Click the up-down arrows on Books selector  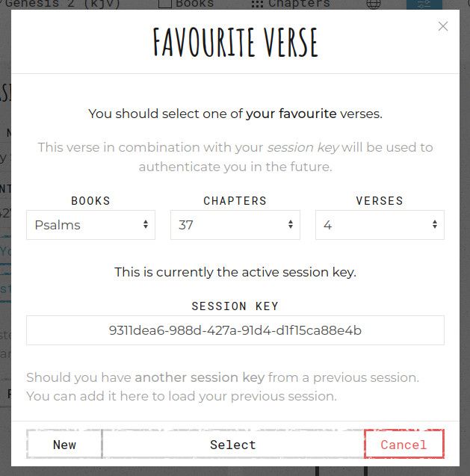click(146, 225)
